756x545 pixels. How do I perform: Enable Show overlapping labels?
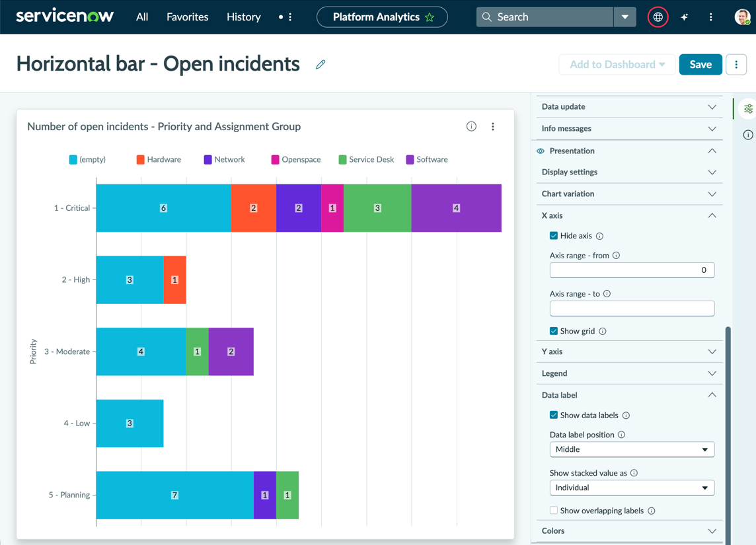pos(554,510)
